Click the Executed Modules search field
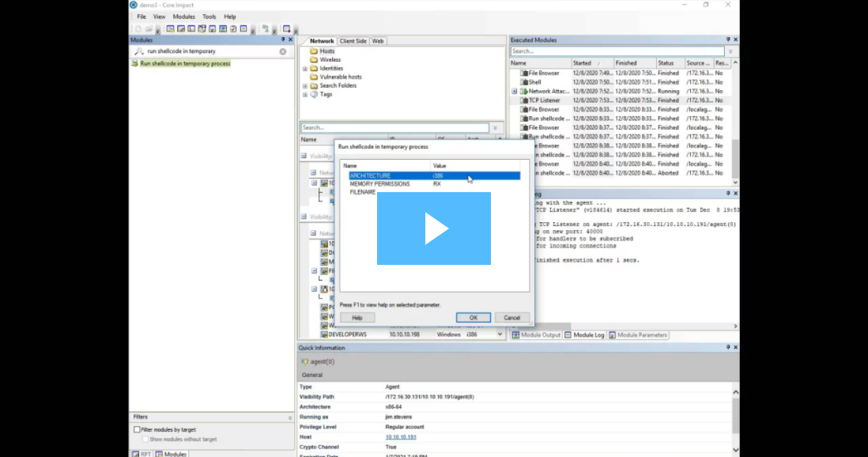 (617, 51)
